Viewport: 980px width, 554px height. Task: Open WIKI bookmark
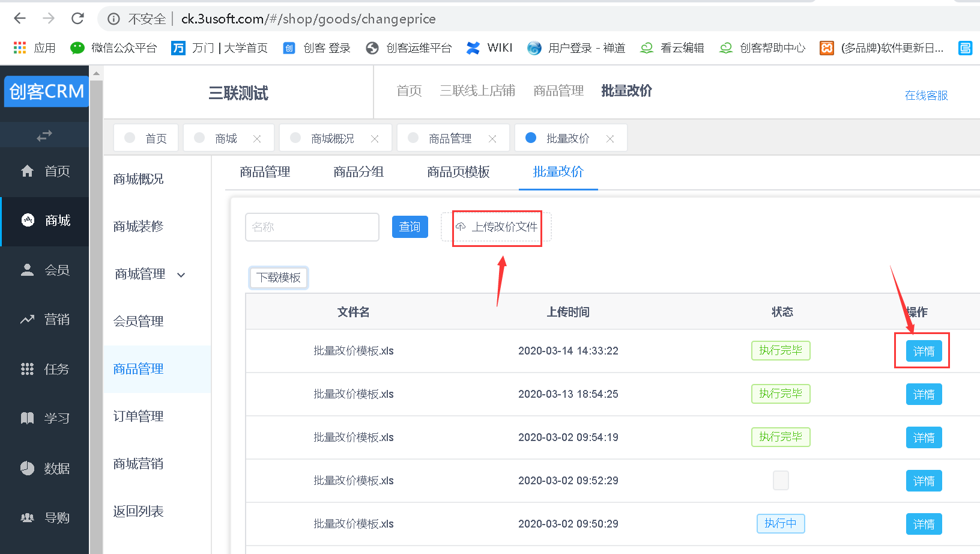tap(489, 48)
